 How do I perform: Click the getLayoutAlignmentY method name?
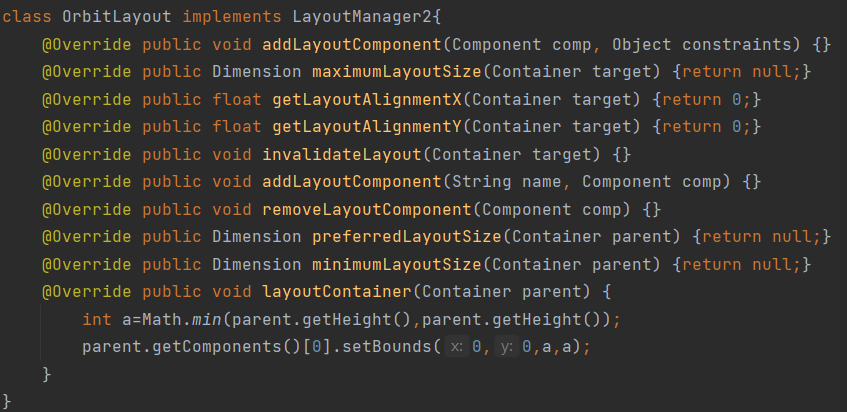tap(366, 126)
